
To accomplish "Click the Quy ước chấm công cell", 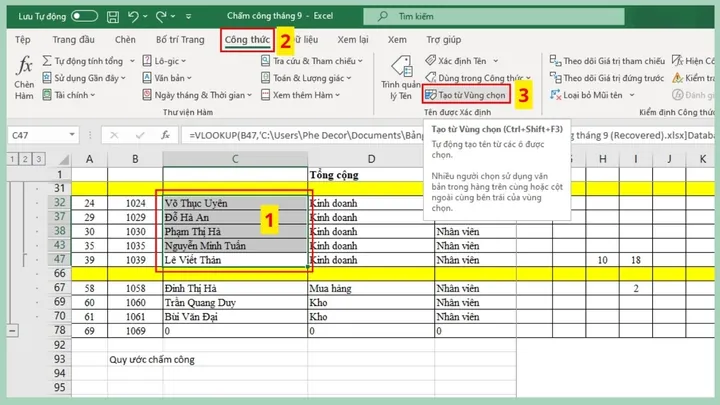I will (152, 360).
